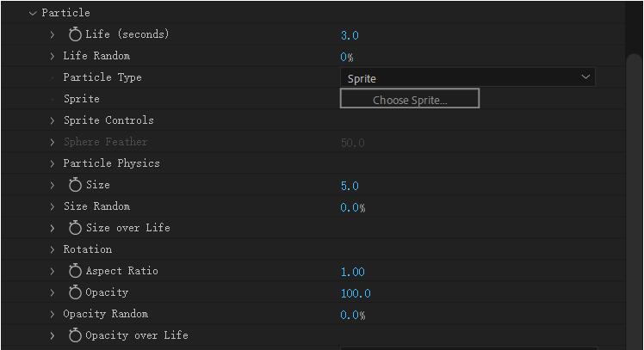Click the Size Random value 0.0%
Screen dimensions: 644x350
tap(352, 207)
